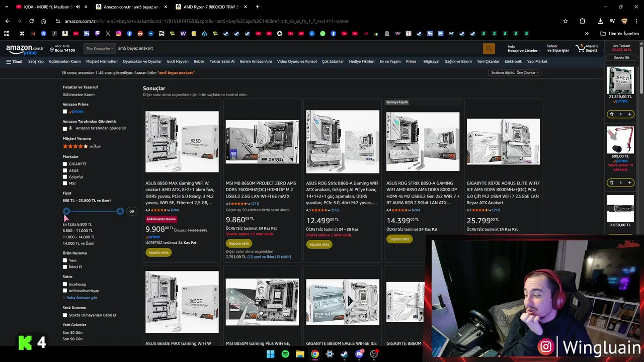Show hidden bookmarks via overflow chevron

587,34
